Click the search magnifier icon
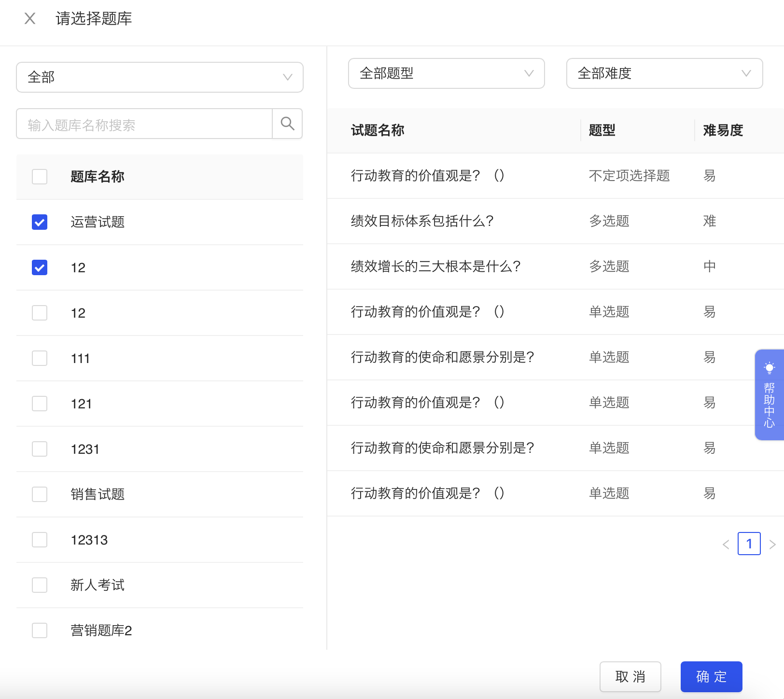Viewport: 784px width, 699px height. (287, 124)
